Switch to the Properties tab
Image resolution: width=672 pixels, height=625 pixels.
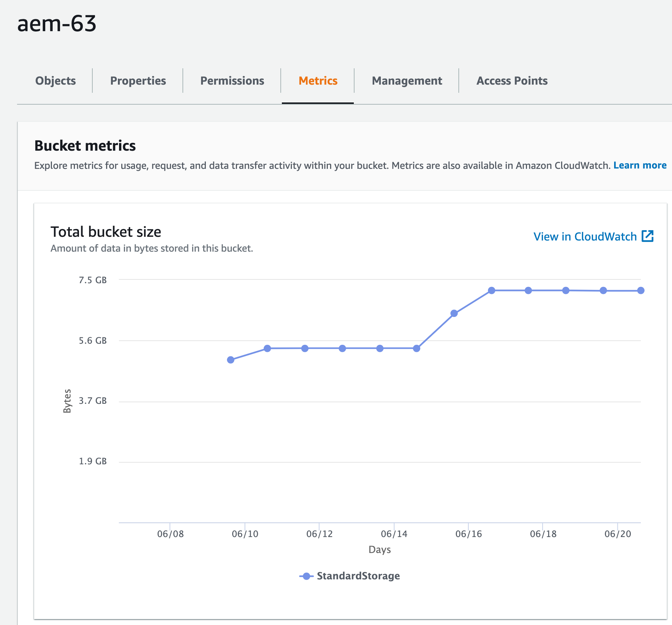tap(138, 81)
